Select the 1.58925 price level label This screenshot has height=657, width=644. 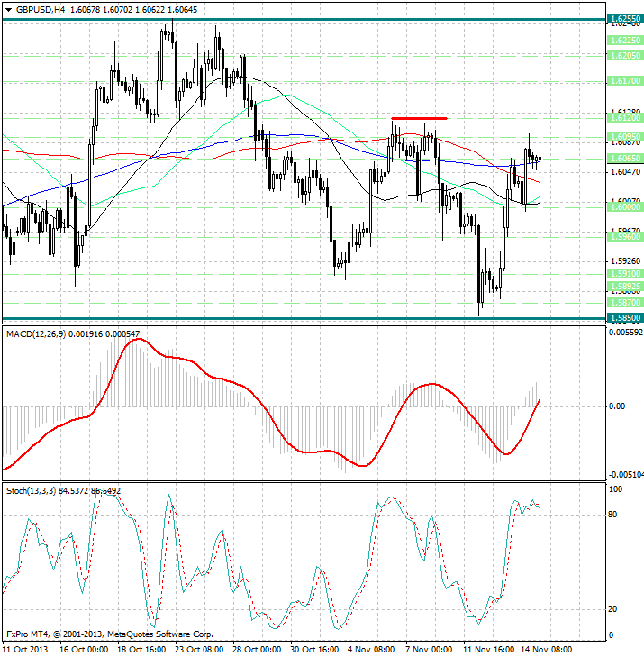[x=625, y=287]
